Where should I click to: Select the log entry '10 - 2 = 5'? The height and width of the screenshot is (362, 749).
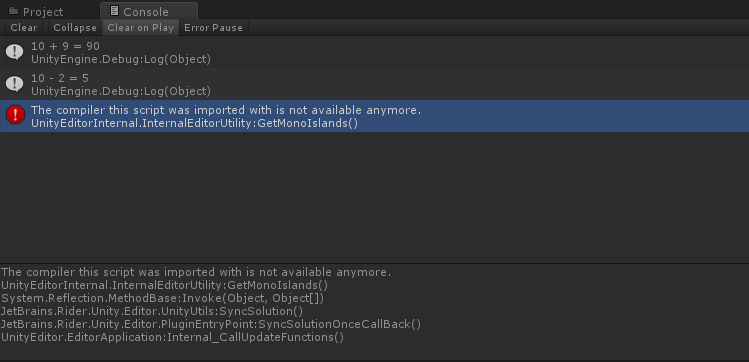[x=374, y=84]
